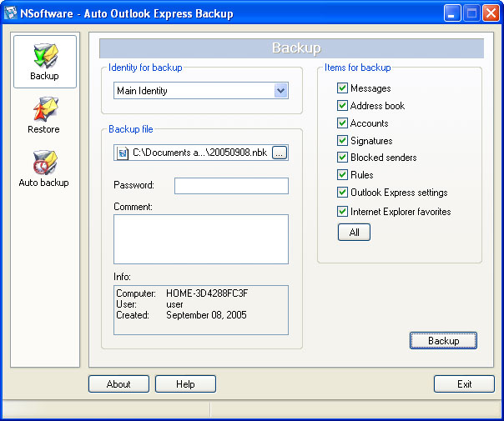Open the Backup section in the sidebar

point(45,62)
